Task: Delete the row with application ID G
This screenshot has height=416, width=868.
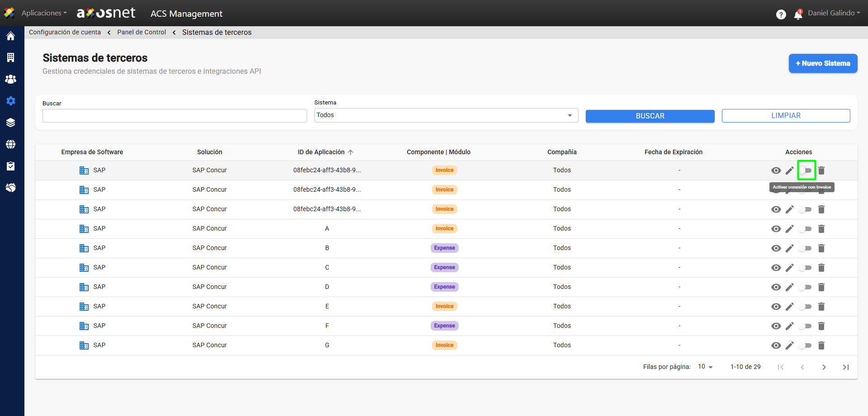Action: click(x=821, y=345)
